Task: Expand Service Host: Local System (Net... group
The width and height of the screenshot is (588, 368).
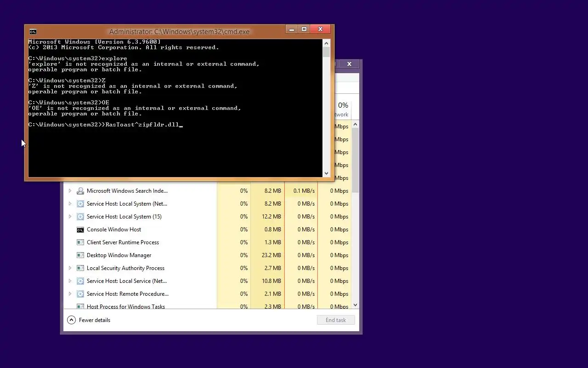Action: point(70,204)
